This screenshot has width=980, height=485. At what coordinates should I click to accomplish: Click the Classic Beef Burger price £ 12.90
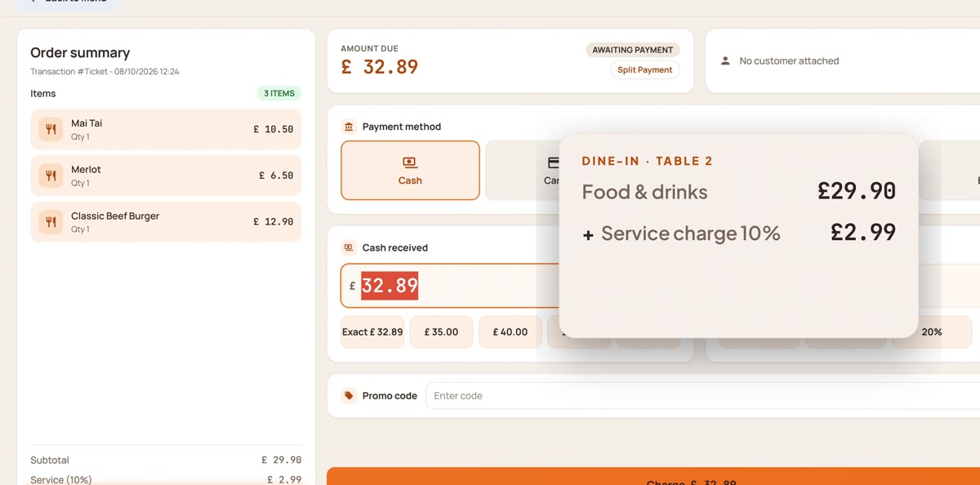274,222
